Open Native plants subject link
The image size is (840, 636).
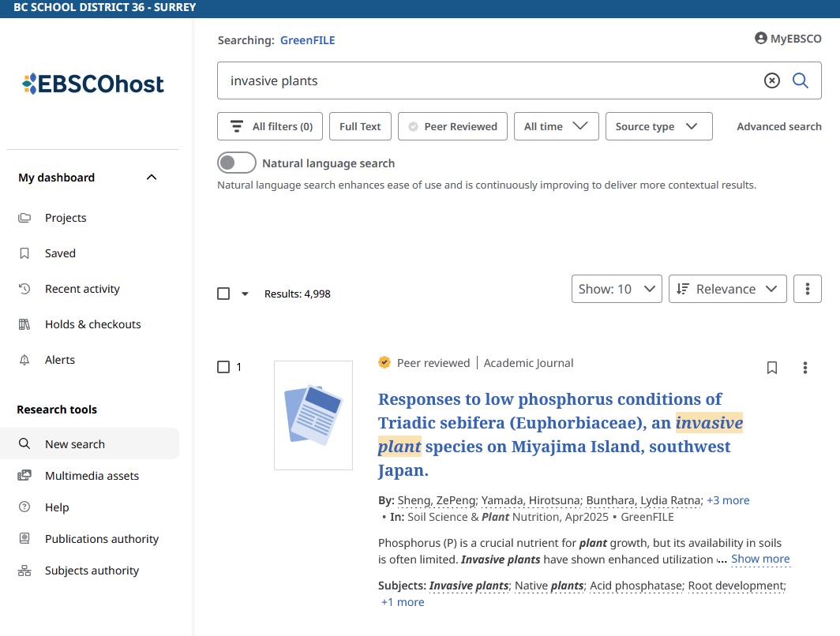pyautogui.click(x=549, y=585)
